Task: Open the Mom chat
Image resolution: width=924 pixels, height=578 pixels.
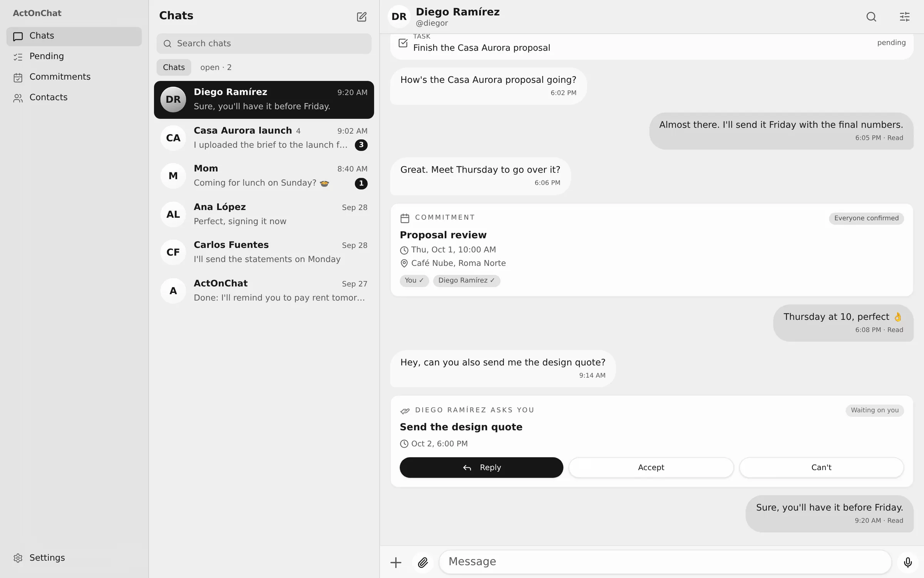Action: (264, 176)
